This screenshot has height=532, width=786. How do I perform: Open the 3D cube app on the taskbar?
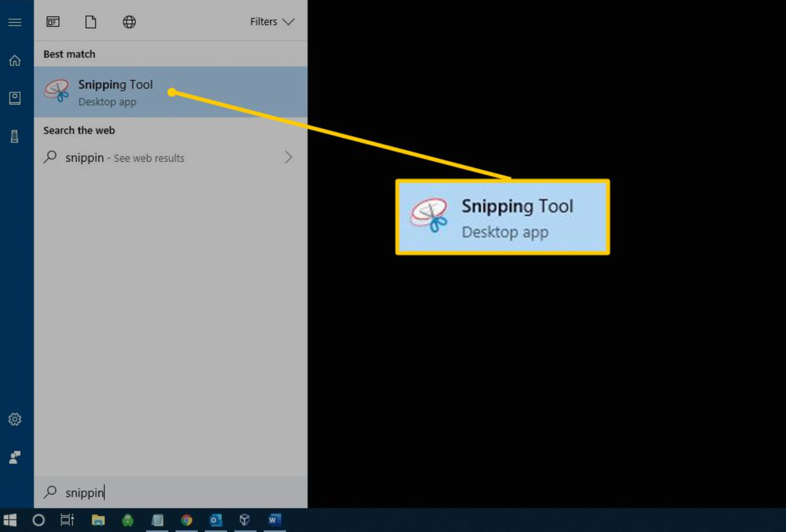tap(244, 519)
